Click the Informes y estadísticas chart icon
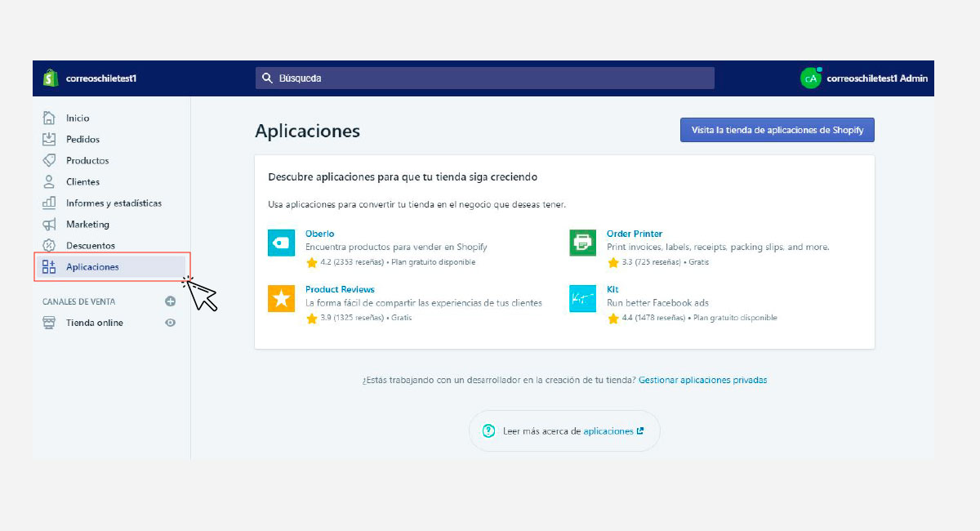 pos(49,203)
